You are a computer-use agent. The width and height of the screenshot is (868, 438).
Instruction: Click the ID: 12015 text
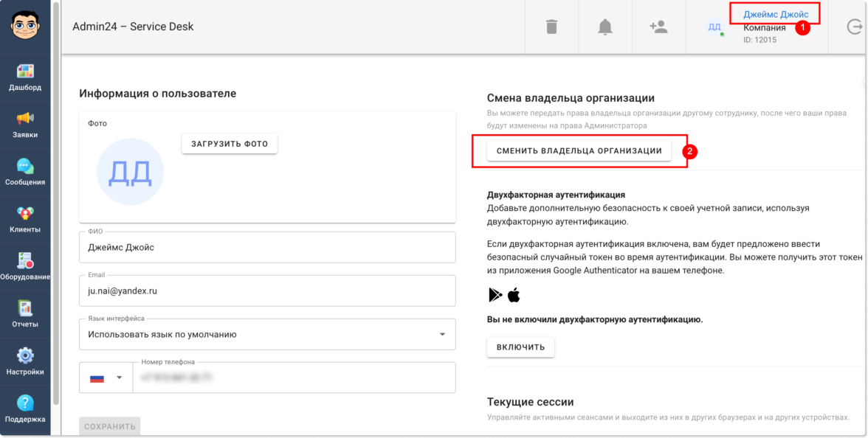760,40
